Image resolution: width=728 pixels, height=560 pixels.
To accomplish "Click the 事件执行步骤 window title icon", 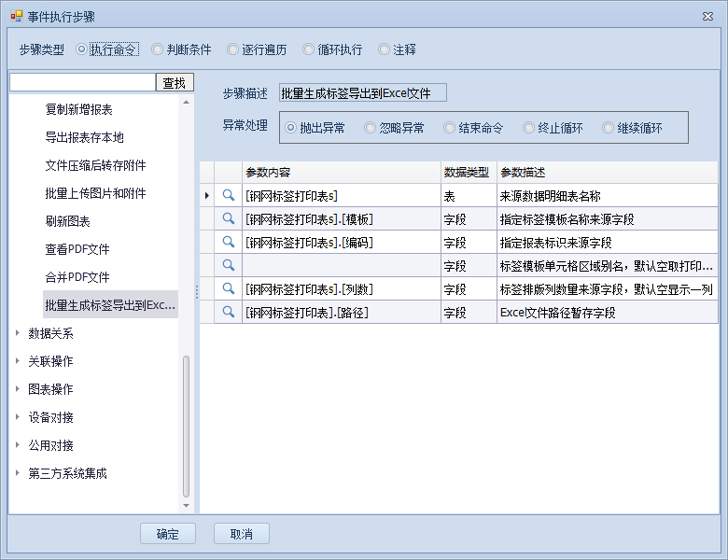I will coord(16,17).
